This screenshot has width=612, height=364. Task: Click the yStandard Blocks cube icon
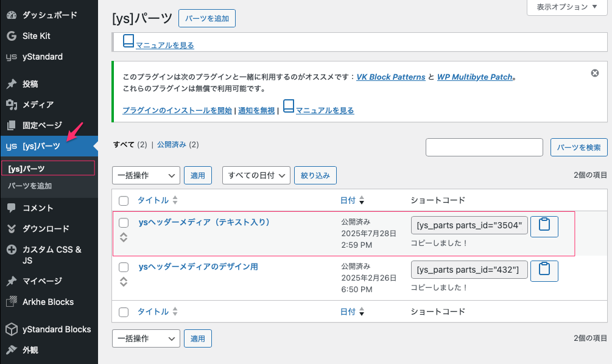pyautogui.click(x=11, y=329)
